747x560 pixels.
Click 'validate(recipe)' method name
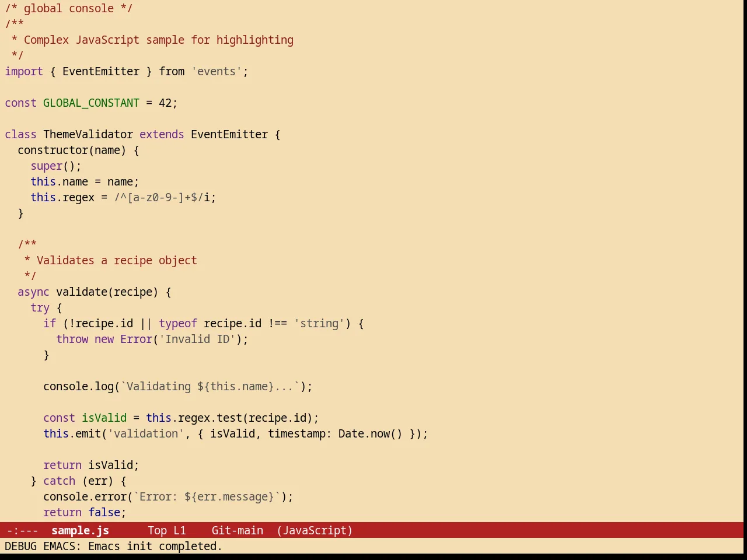coord(107,292)
